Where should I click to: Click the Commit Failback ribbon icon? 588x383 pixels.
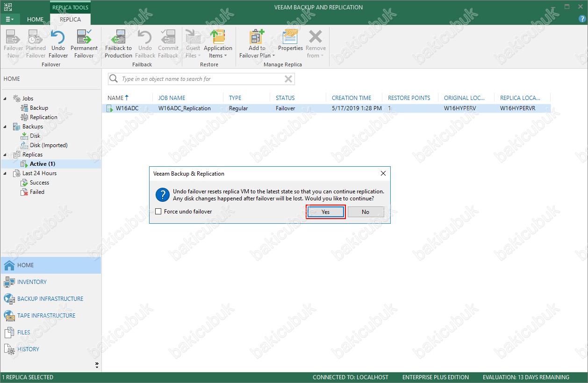tap(168, 44)
